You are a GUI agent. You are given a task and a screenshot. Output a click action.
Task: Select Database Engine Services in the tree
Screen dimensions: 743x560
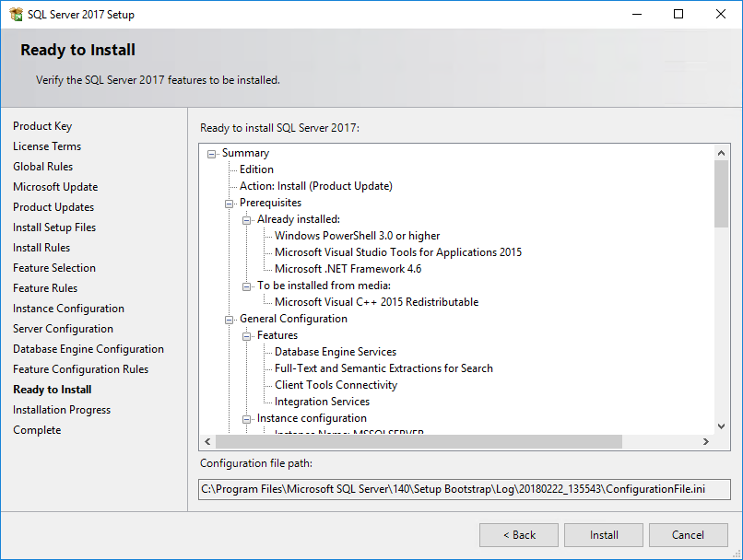pos(336,352)
